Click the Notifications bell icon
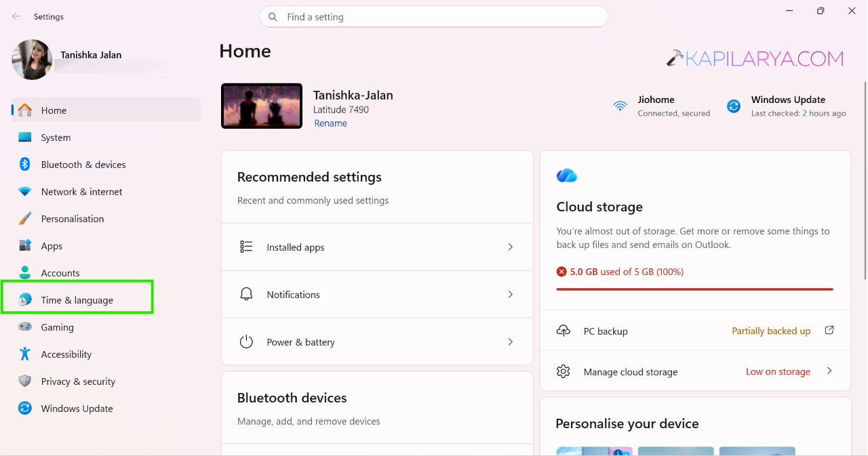Screen dimensions: 868x456 [246, 294]
